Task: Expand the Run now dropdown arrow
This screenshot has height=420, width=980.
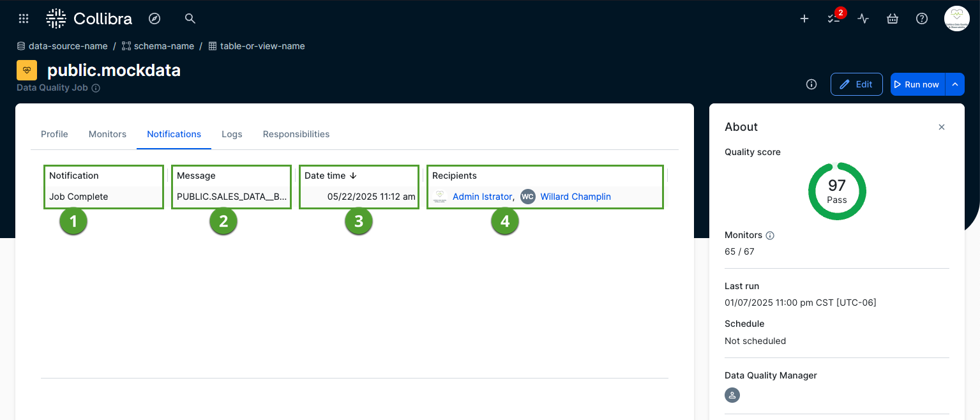Action: click(955, 84)
